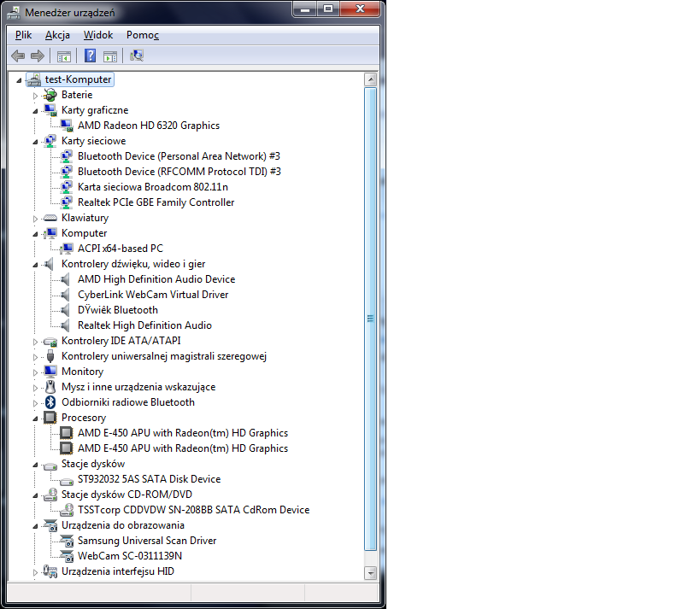Select WebCam SC-0311139N device

(129, 556)
